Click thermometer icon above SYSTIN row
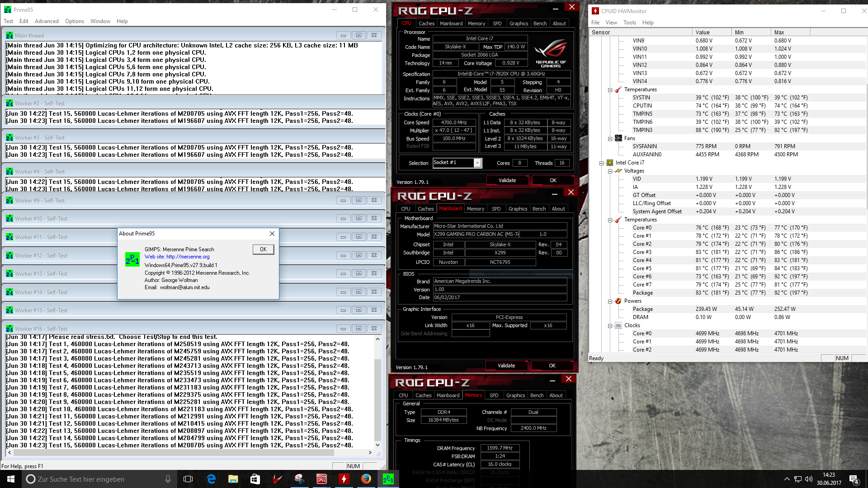Screen dimensions: 868x488 [618, 89]
